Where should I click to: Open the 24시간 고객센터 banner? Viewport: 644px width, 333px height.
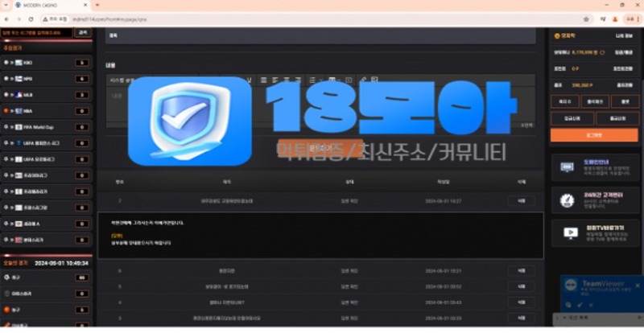coord(595,200)
